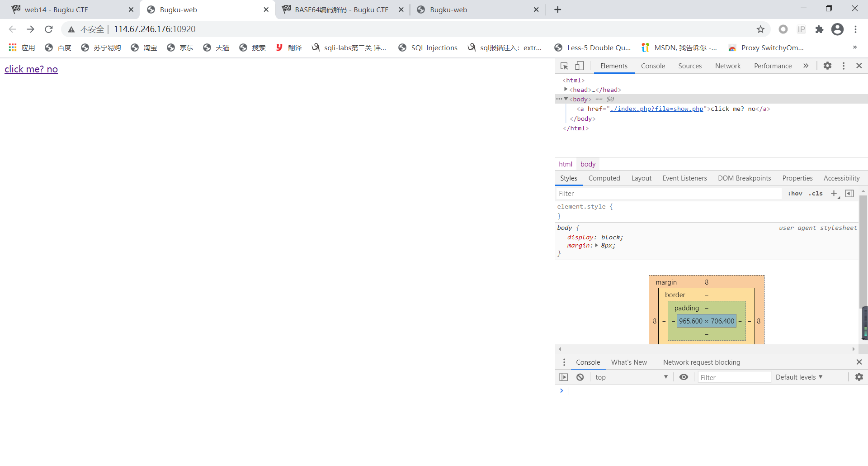Viewport: 868px width, 466px height.
Task: Click the create live expression eye icon
Action: (684, 377)
